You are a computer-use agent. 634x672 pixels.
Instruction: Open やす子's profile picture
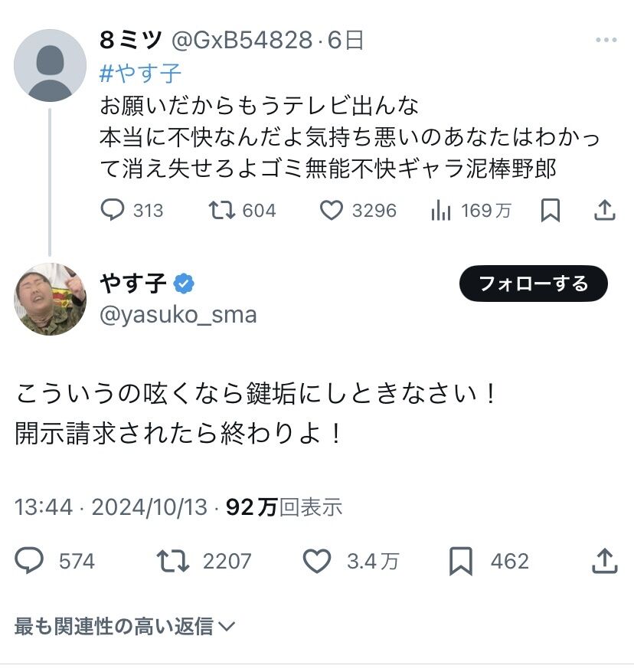[x=50, y=299]
